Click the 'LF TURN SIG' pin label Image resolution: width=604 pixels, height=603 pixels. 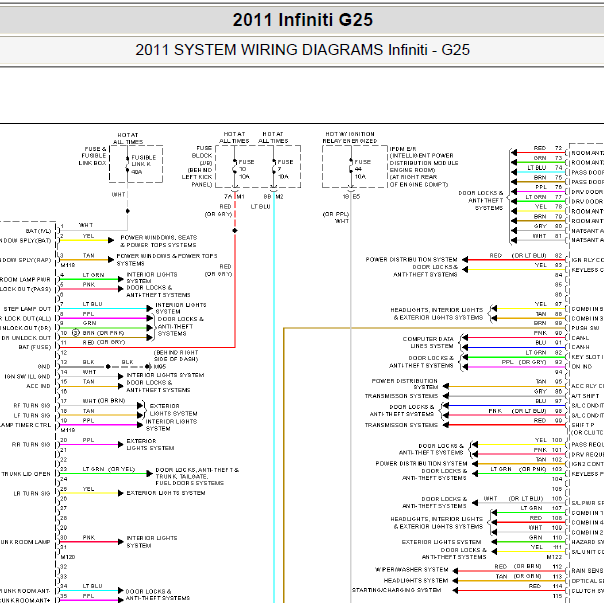pyautogui.click(x=32, y=415)
